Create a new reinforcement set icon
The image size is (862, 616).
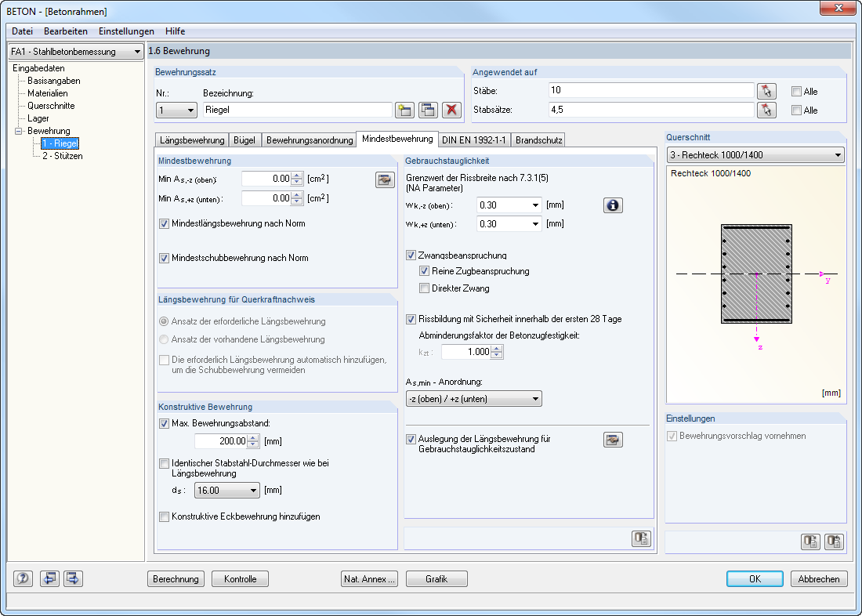click(405, 110)
